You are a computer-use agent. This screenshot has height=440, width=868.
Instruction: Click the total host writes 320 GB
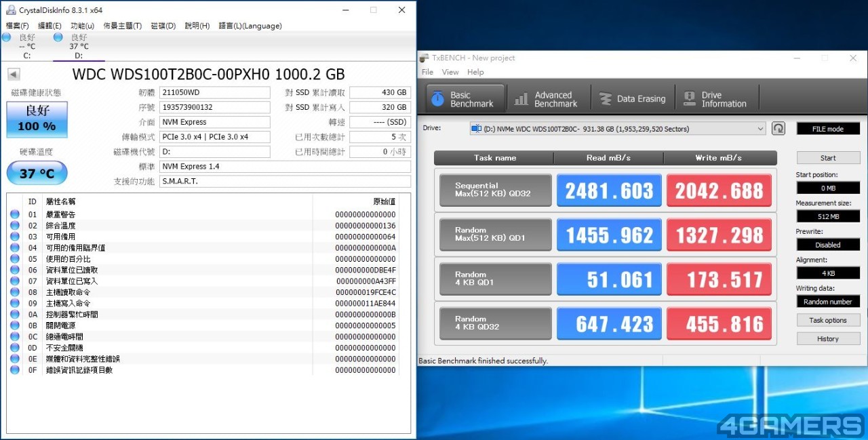click(380, 108)
